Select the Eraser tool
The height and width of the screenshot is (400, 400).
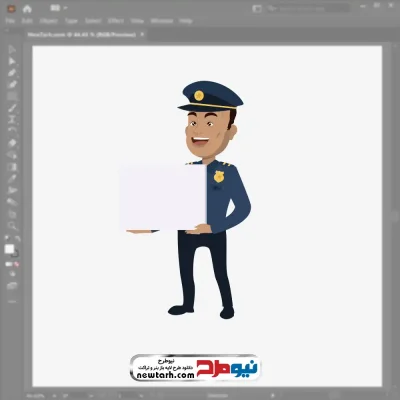pyautogui.click(x=12, y=143)
